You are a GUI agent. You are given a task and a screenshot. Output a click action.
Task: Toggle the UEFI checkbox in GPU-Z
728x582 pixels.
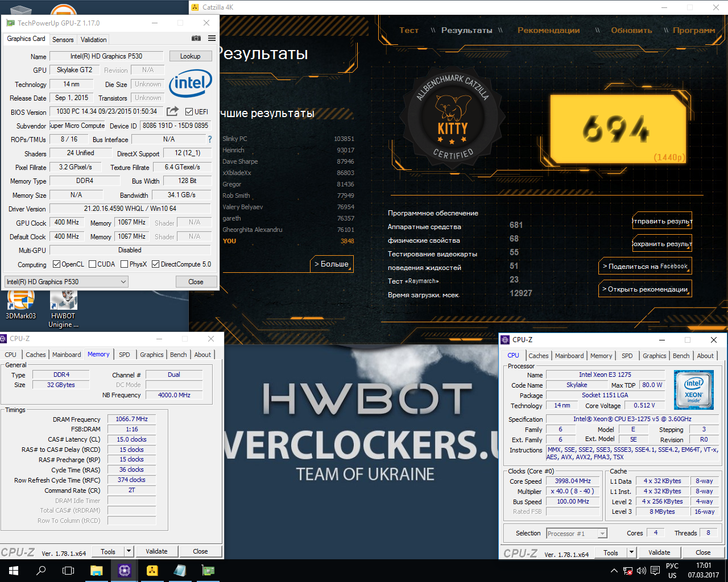(189, 112)
